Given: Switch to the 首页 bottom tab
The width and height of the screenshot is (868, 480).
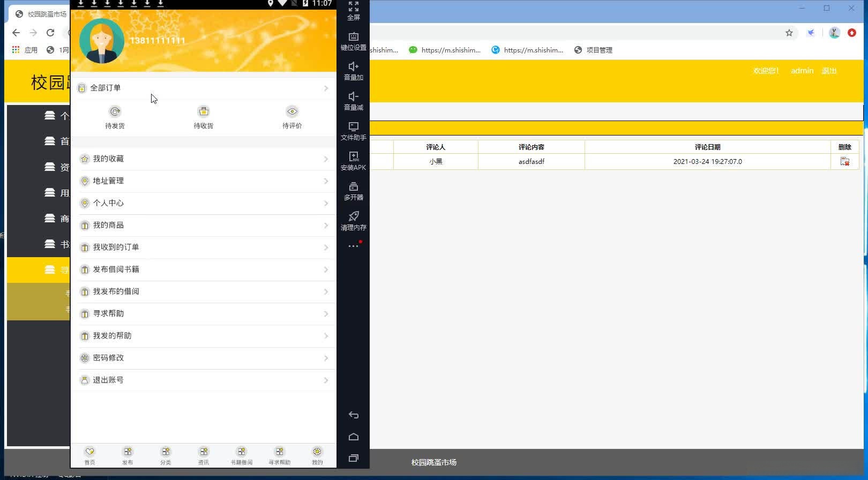Looking at the screenshot, I should 89,456.
